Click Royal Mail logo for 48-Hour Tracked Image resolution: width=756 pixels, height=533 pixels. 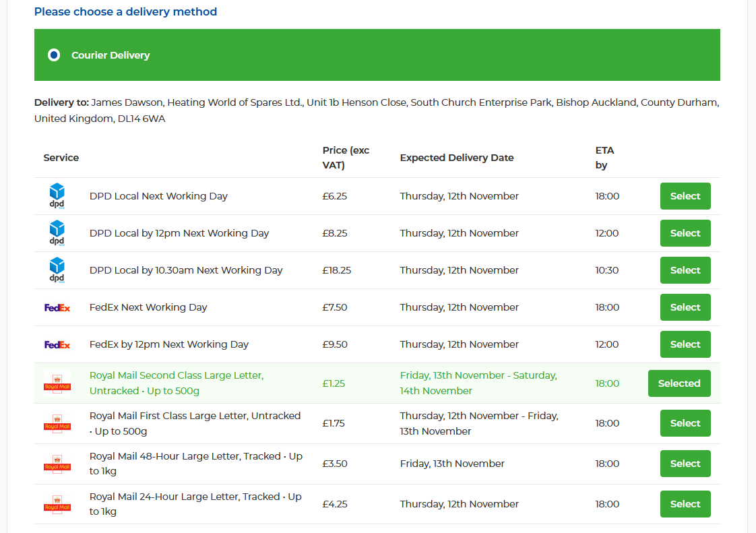pyautogui.click(x=57, y=464)
